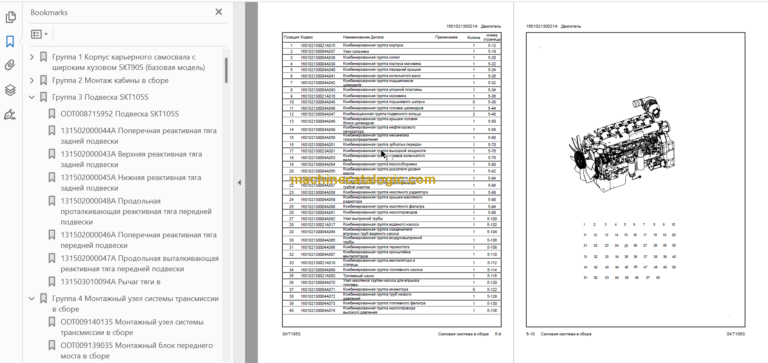Screen dimensions: 768x363
Task: Click the Топливный насос row 35
Action: [x=391, y=276]
